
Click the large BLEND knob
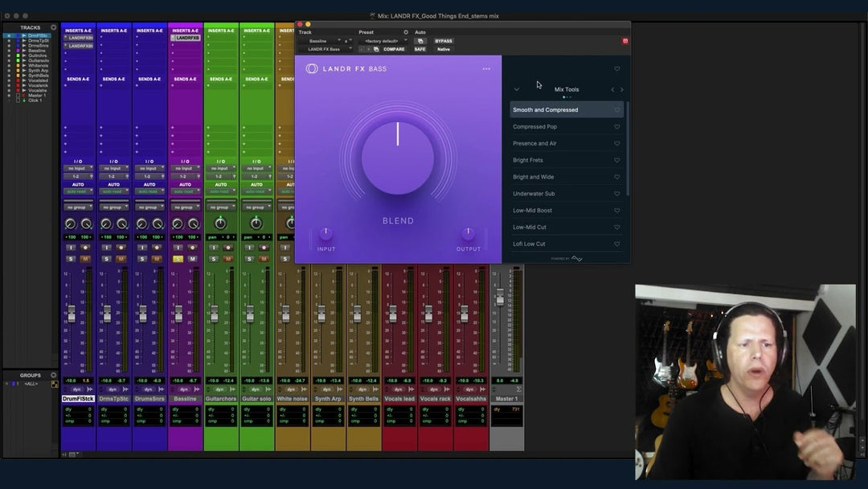point(398,158)
